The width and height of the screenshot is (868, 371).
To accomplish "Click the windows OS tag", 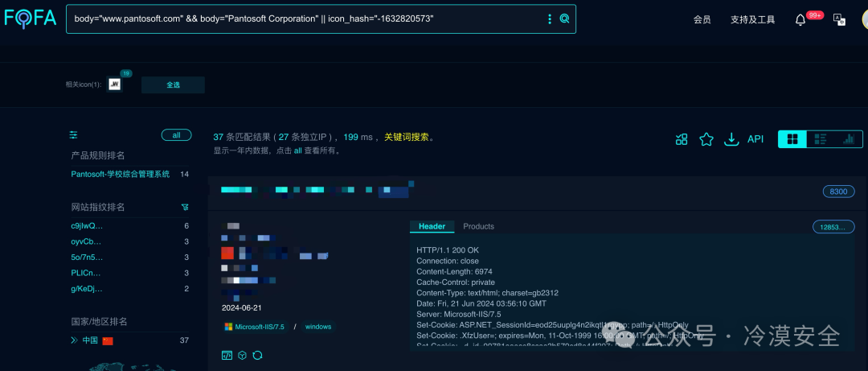I will [317, 327].
